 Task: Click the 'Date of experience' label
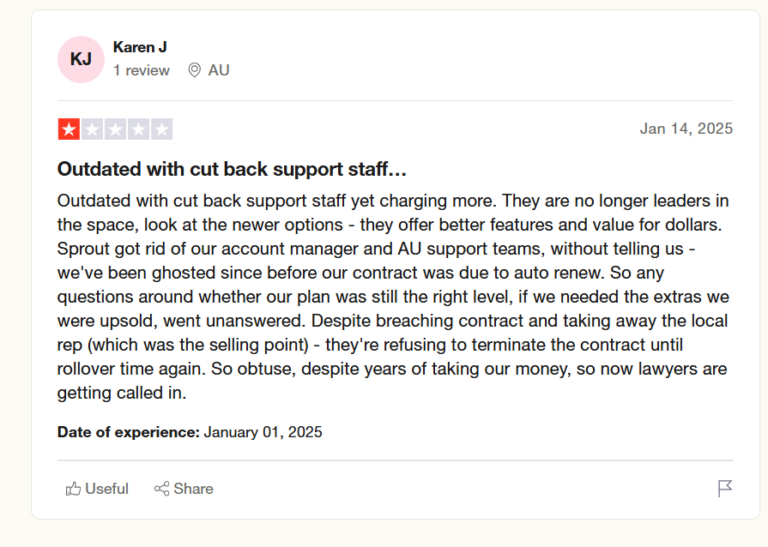[x=128, y=432]
